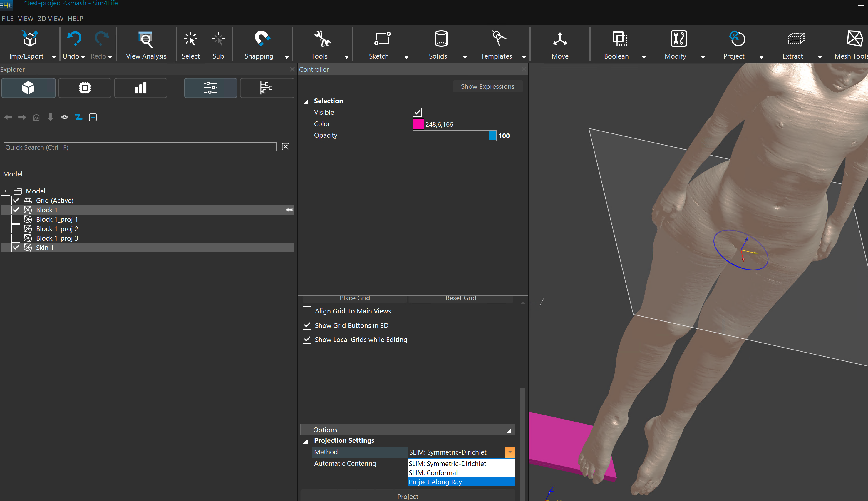This screenshot has height=501, width=868.
Task: Open the Snapping dropdown arrow
Action: pyautogui.click(x=286, y=57)
